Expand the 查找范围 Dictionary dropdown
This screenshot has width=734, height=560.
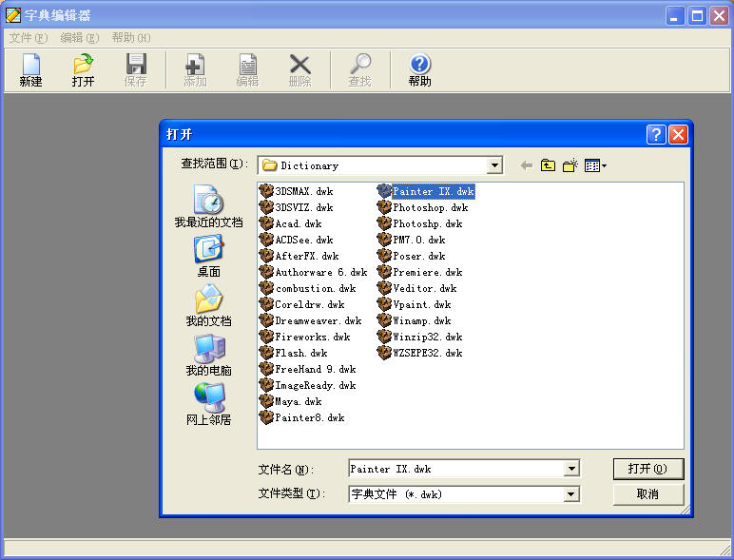click(494, 165)
